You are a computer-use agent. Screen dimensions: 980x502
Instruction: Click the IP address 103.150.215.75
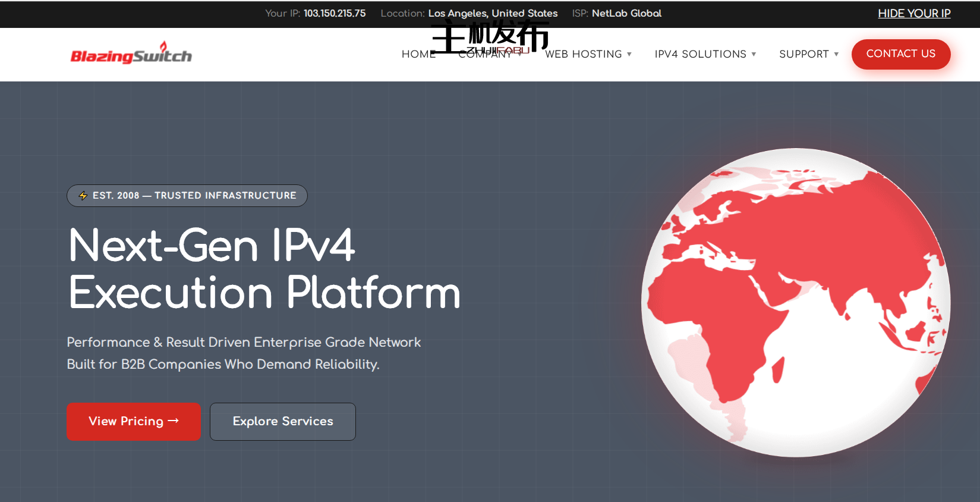(x=335, y=13)
